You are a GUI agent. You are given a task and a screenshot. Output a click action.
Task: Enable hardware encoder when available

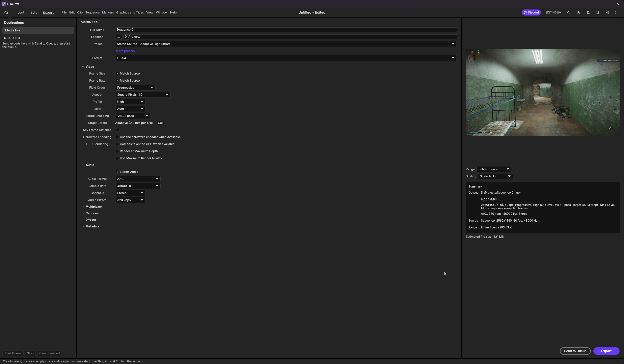tap(117, 137)
